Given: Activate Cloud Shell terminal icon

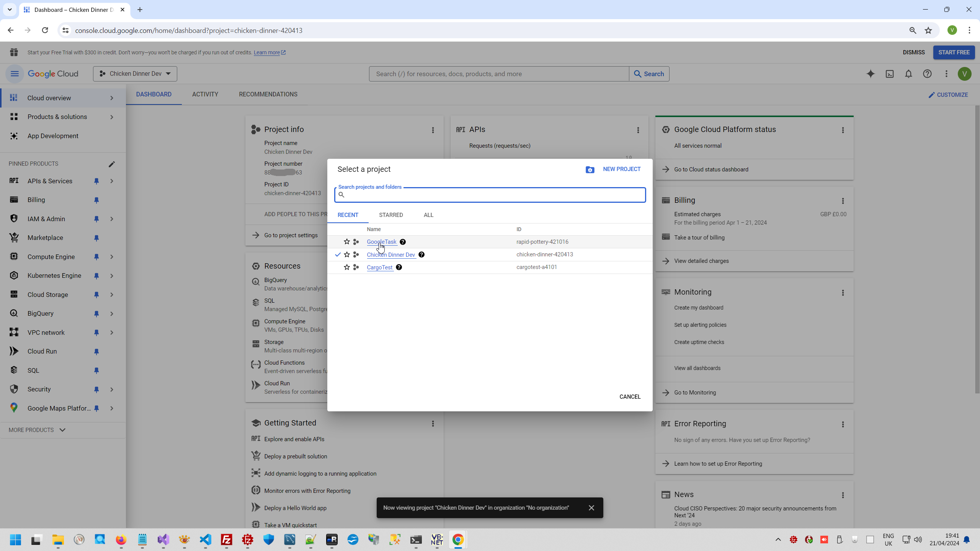Looking at the screenshot, I should tap(890, 74).
